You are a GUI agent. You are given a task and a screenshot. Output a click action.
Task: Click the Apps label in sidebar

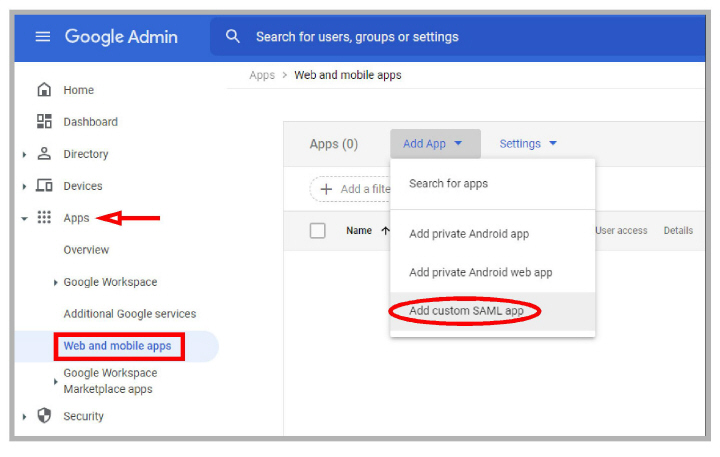tap(76, 218)
